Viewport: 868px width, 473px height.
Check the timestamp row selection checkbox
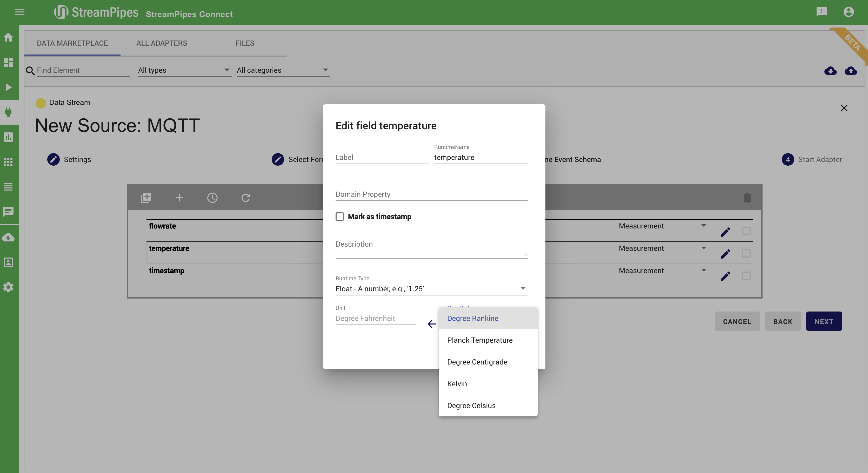(746, 276)
